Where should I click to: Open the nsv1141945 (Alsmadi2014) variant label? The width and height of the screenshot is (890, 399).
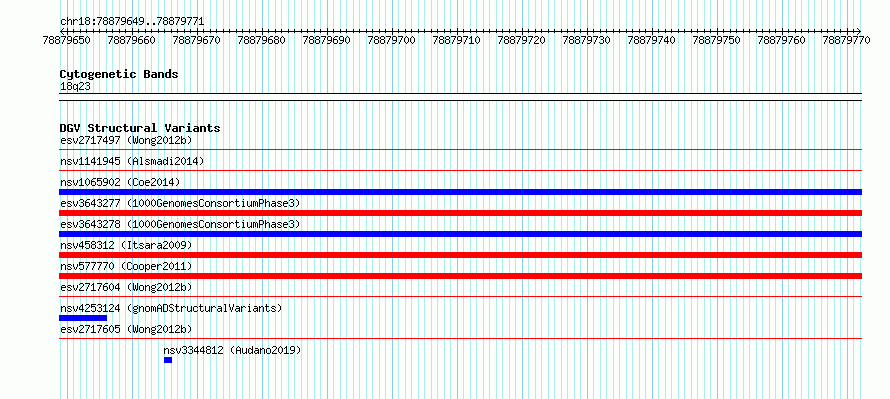(x=132, y=161)
